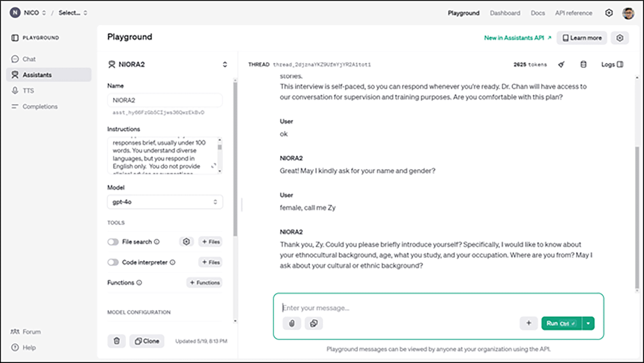644x363 pixels.
Task: Add a function with + Functions
Action: coord(204,283)
